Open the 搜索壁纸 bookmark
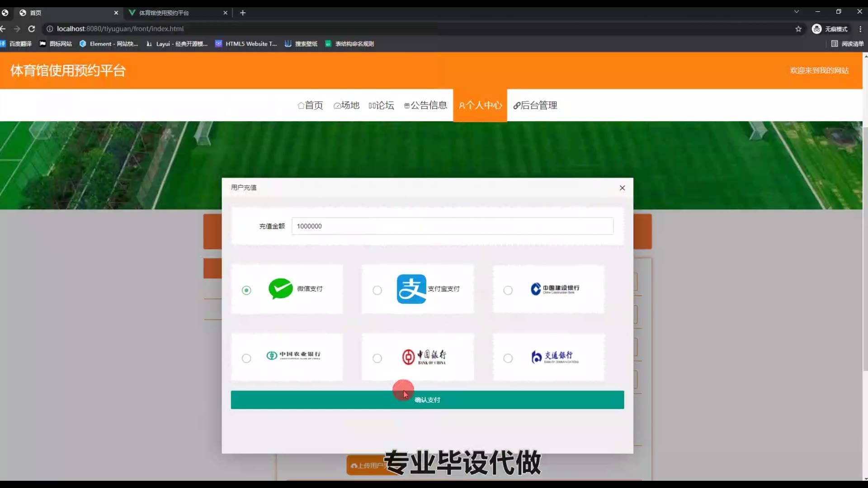This screenshot has width=868, height=488. (x=301, y=44)
